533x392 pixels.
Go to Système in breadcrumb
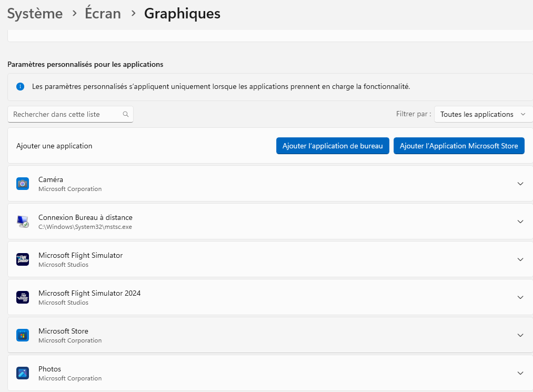(x=35, y=14)
